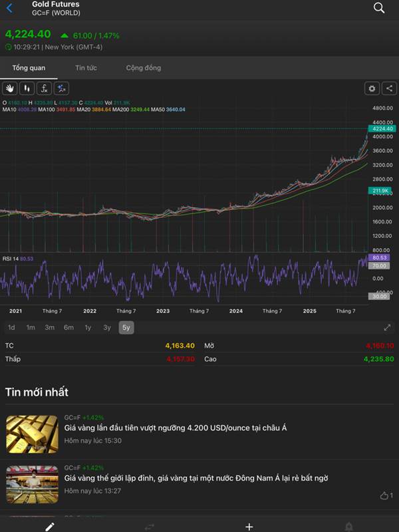Image resolution: width=399 pixels, height=532 pixels.
Task: Tap the plus add icon at bottom
Action: coord(249,526)
